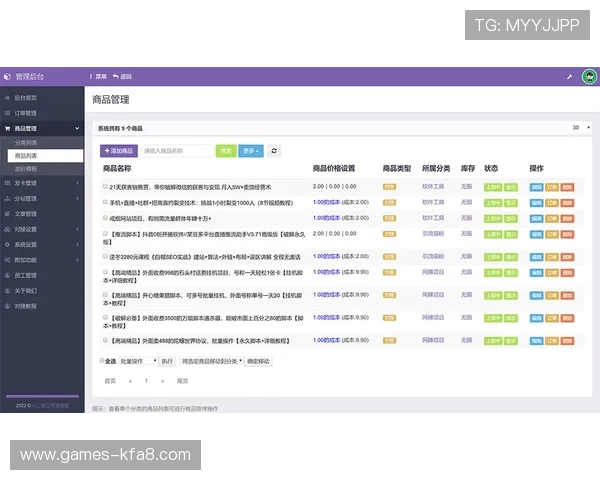Expand the 对接设置 submenu arrow
The height and width of the screenshot is (480, 600).
coord(77,229)
